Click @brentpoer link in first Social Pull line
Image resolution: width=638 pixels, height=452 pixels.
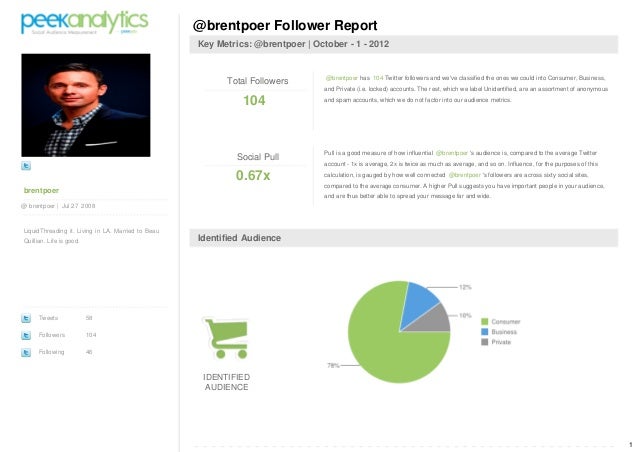pyautogui.click(x=452, y=153)
